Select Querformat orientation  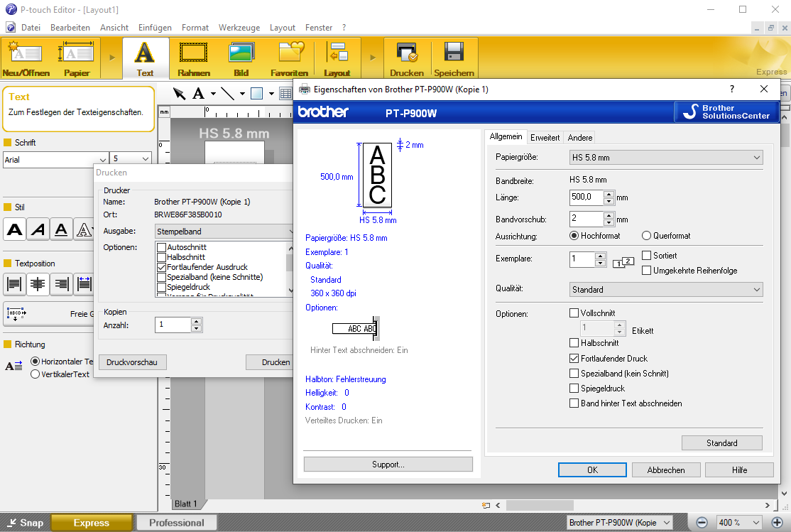click(646, 236)
